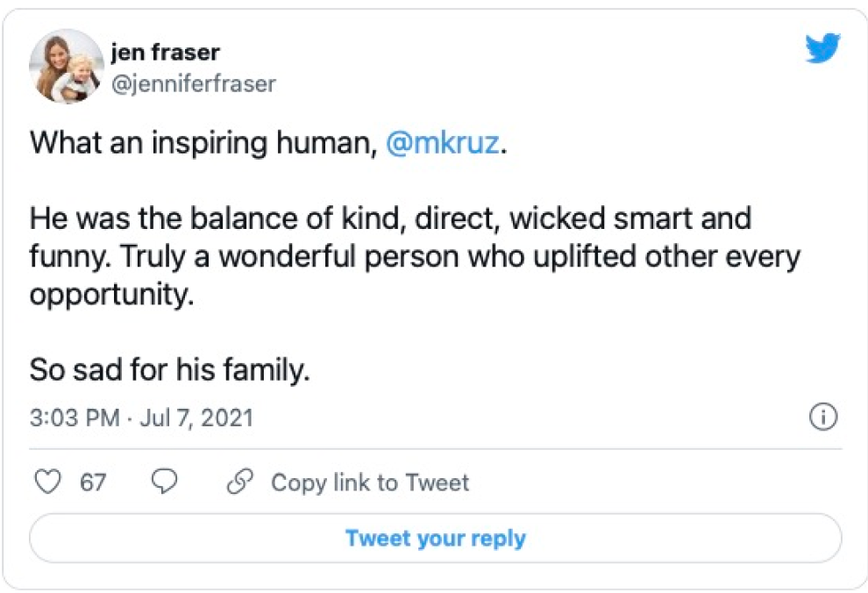Viewport: 868px width, 593px height.
Task: Click the chain link icon
Action: click(239, 482)
